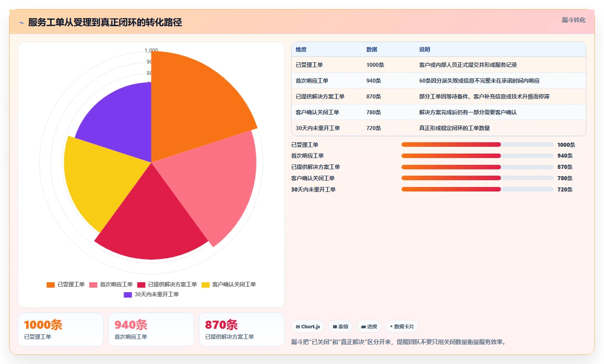Open the 870条 已提供解决方案工单 stat card
Screen dimensions: 604x364
(242, 329)
